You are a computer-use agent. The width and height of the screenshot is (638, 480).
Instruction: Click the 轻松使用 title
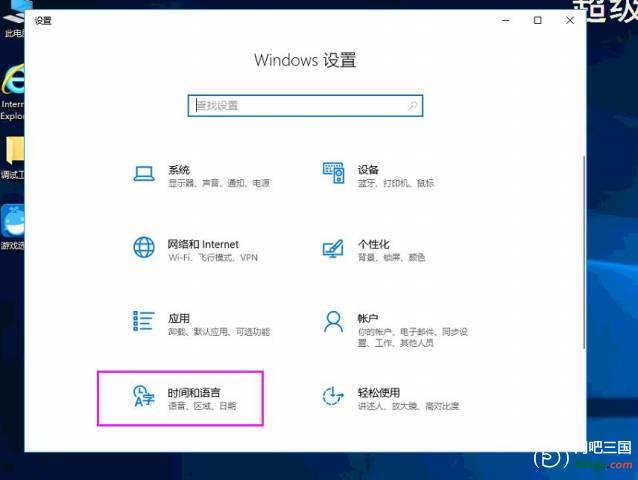(379, 393)
